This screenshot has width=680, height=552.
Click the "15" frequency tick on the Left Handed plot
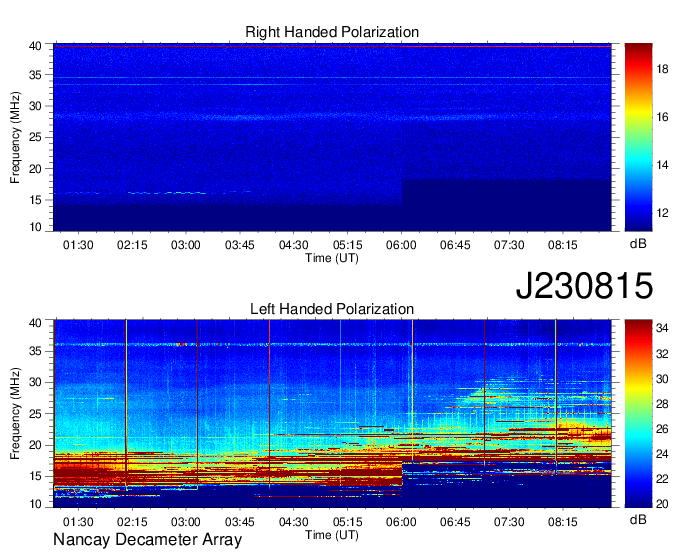coord(35,476)
